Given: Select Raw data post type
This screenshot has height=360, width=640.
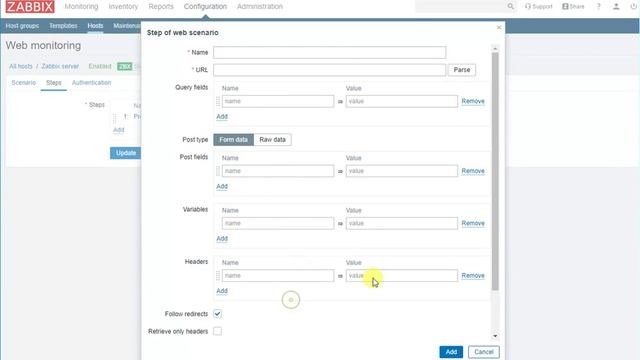Looking at the screenshot, I should 273,140.
